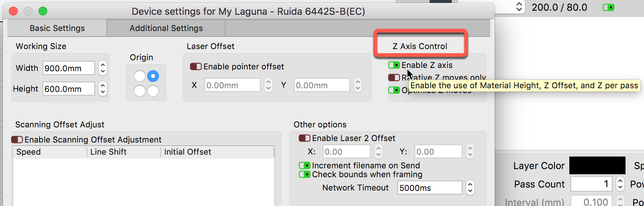Click the Interval (mm) field showing 0.100
Viewport: 644px width, 206px height.
point(592,202)
